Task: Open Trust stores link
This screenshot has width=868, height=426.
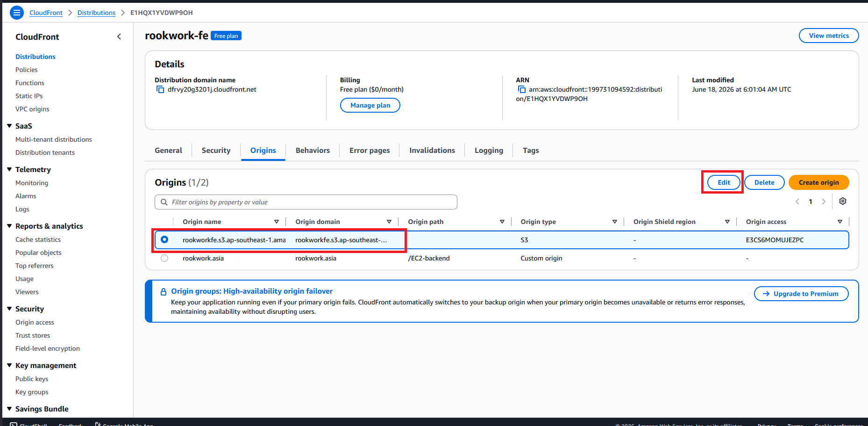Action: [33, 335]
